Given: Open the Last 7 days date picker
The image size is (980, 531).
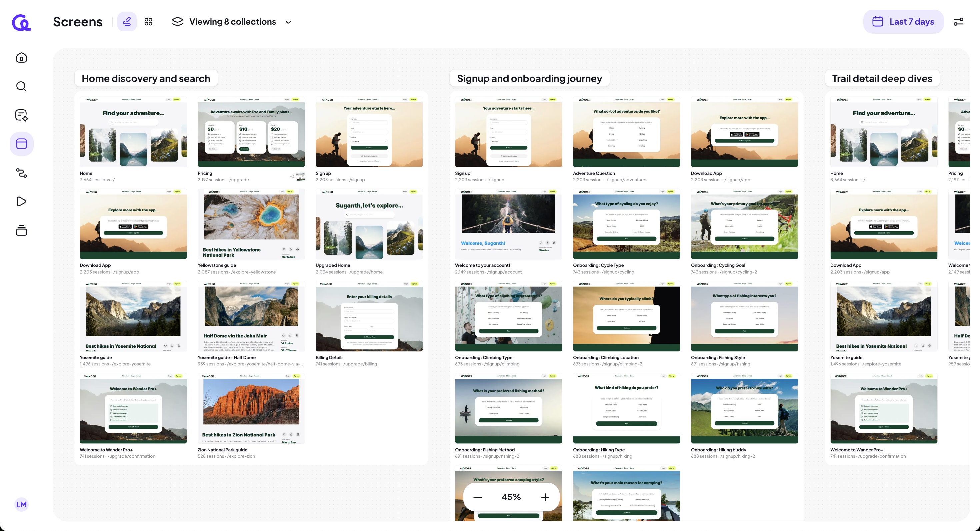Looking at the screenshot, I should click(x=903, y=22).
